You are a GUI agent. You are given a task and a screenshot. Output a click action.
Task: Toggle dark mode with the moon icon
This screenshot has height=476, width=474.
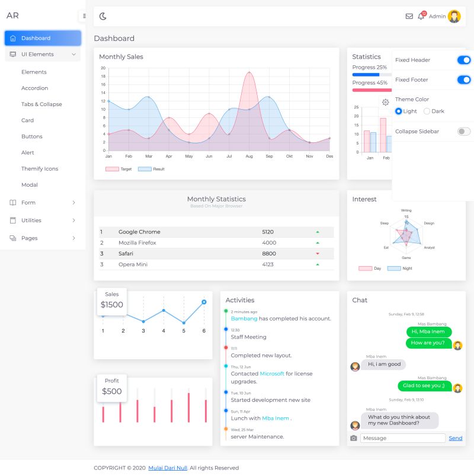[102, 16]
